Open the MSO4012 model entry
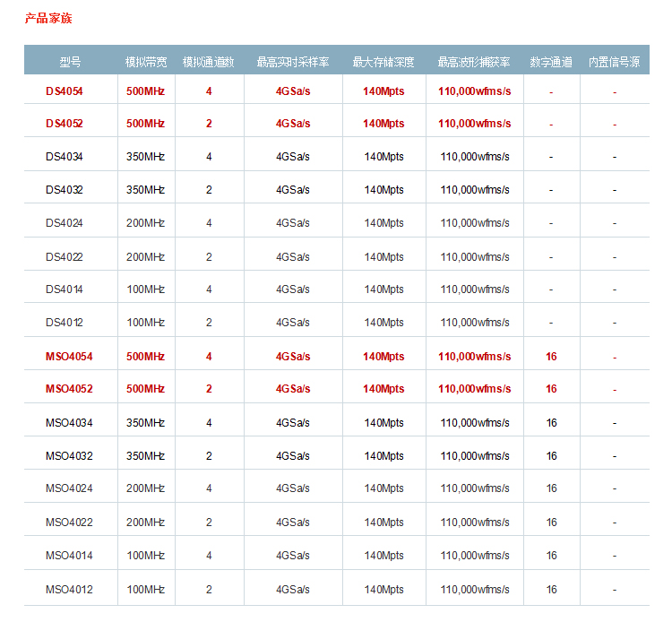The width and height of the screenshot is (672, 622). [69, 590]
